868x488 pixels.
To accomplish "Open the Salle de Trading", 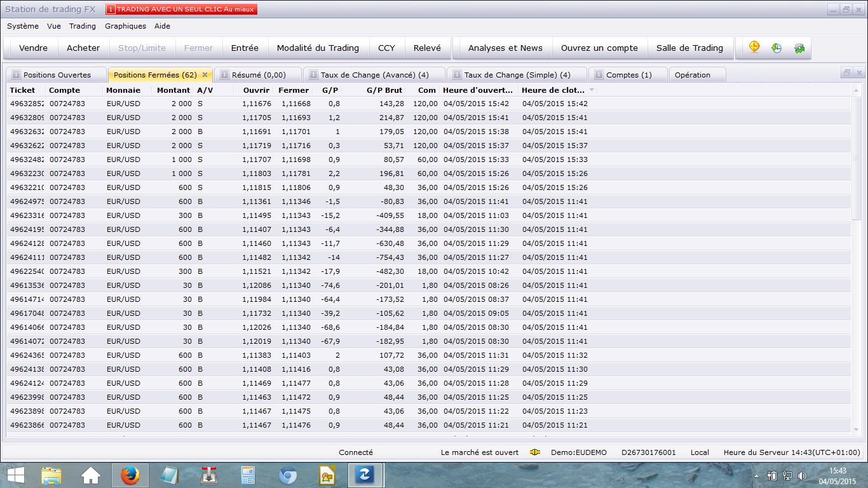I will pos(689,48).
